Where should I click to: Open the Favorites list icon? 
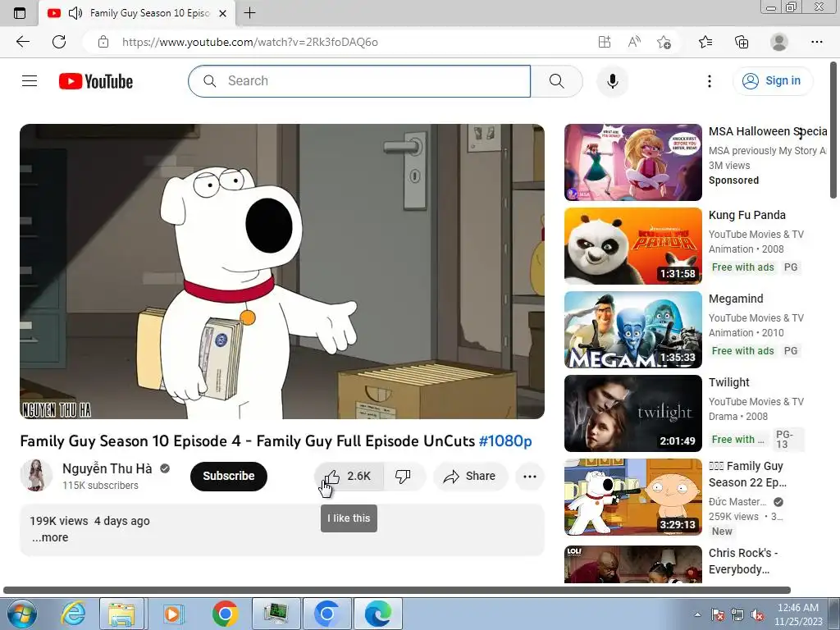(x=705, y=42)
